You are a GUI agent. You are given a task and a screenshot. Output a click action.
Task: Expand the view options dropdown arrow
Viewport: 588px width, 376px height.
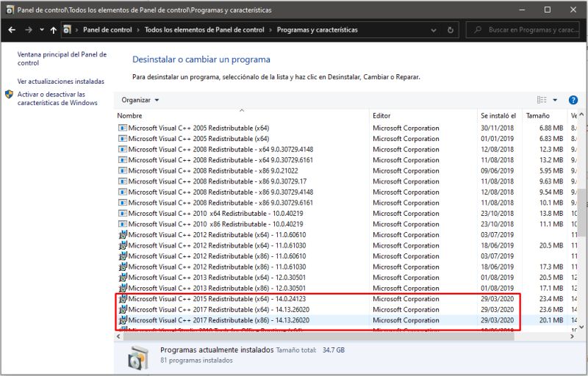(555, 100)
